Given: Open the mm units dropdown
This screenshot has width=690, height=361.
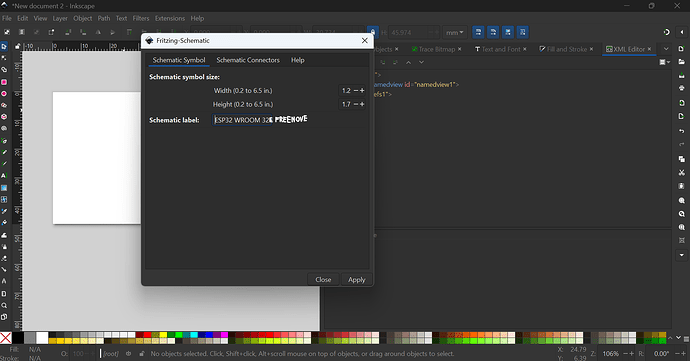Looking at the screenshot, I should [455, 32].
